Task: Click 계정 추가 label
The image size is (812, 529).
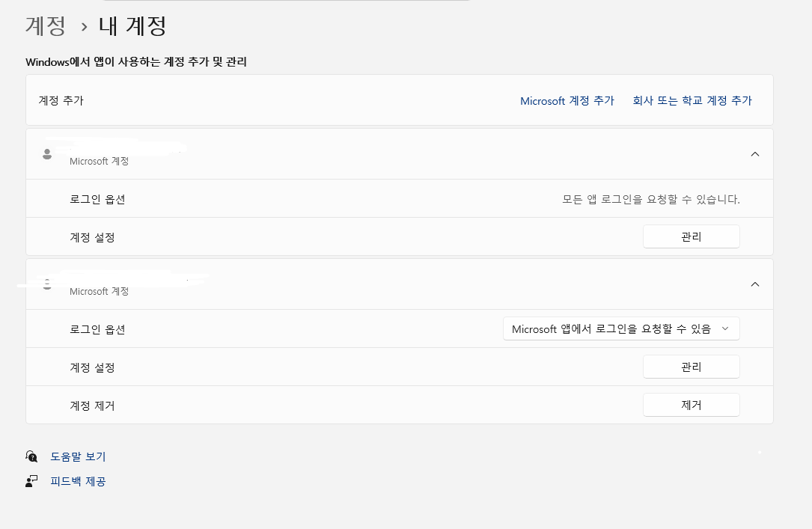Action: [61, 100]
